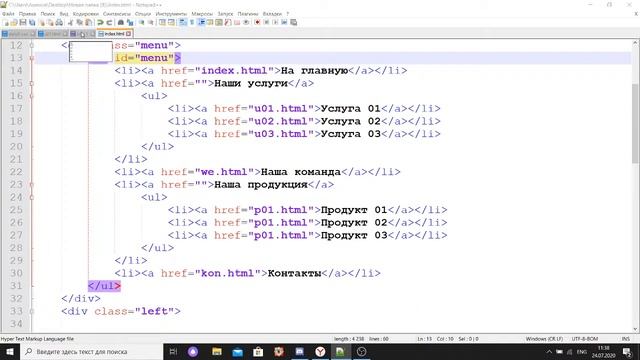
Task: Toggle synchronized horizontal scrolling icon
Action: pyautogui.click(x=171, y=22)
